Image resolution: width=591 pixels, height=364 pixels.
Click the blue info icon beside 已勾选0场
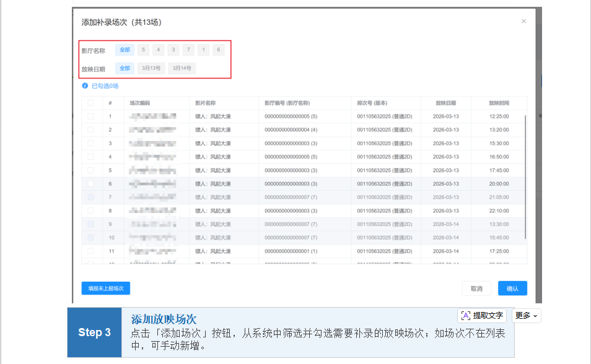pyautogui.click(x=85, y=86)
